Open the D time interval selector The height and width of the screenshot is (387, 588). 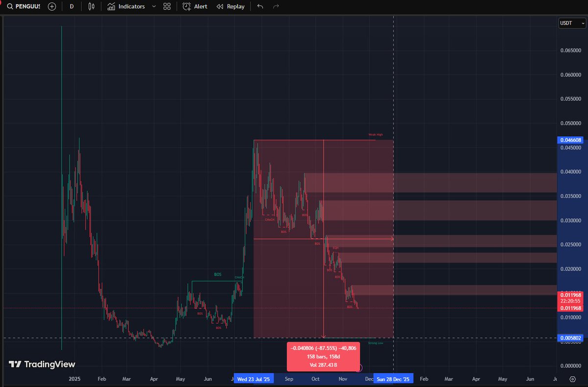(72, 6)
